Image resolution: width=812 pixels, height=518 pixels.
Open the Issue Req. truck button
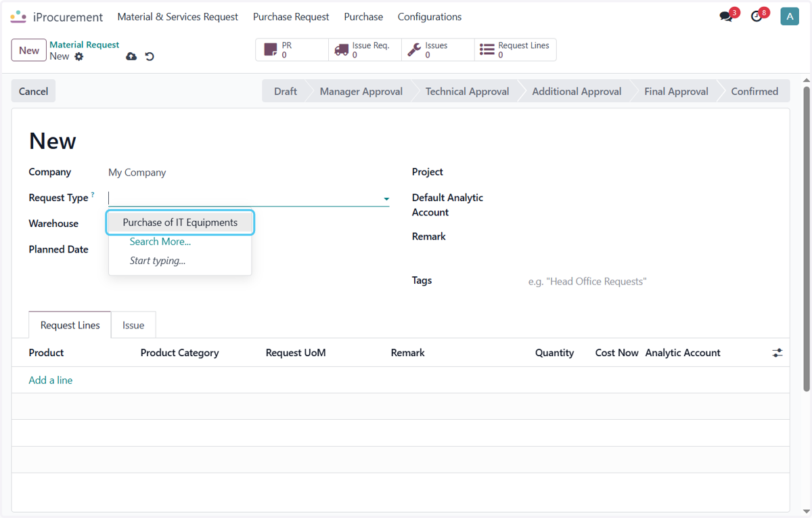click(x=365, y=50)
